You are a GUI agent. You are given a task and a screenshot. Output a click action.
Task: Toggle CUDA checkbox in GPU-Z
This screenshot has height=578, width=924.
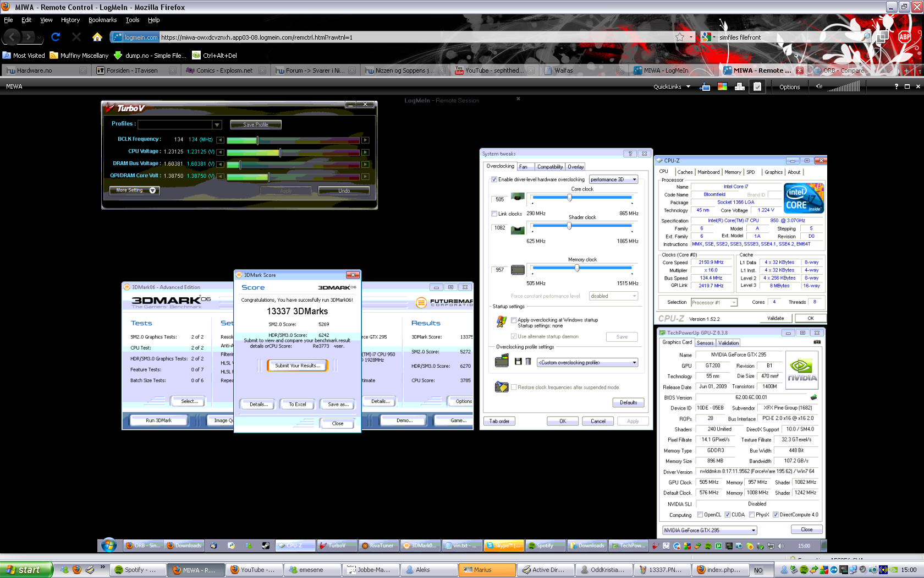[x=727, y=515]
